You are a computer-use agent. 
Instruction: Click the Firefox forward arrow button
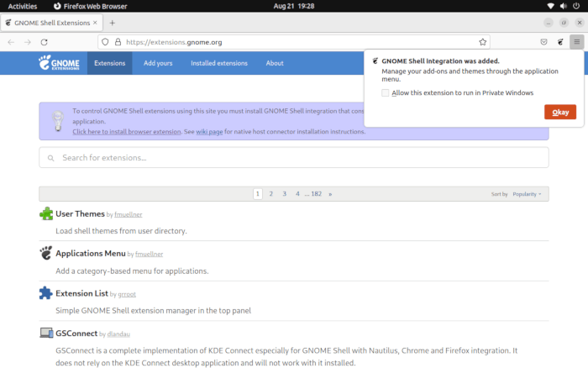tap(28, 42)
